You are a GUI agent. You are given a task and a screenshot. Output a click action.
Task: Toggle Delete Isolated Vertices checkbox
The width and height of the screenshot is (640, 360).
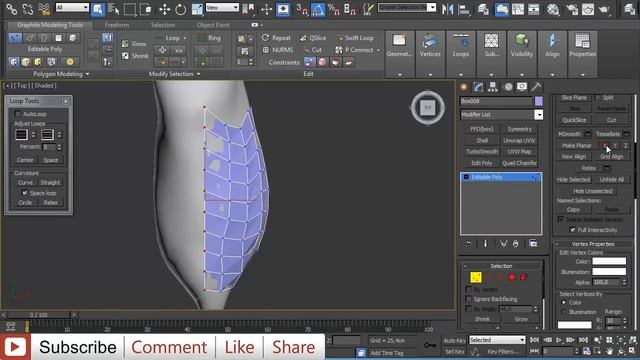click(x=560, y=219)
